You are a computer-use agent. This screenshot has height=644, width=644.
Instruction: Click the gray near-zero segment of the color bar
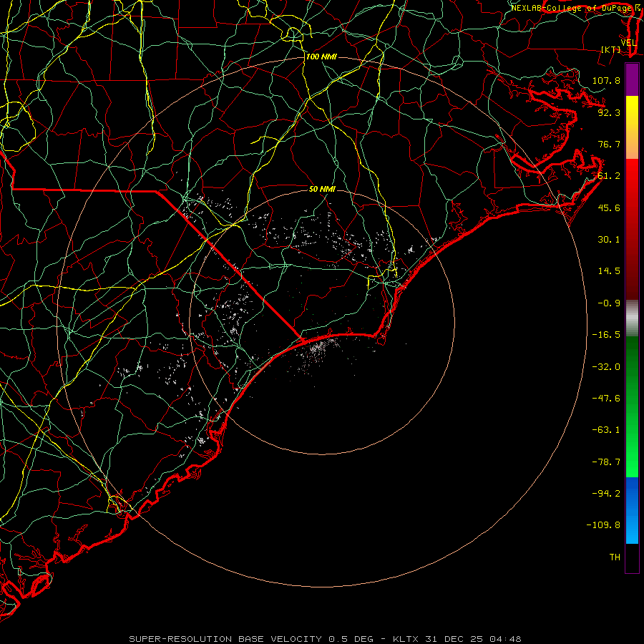click(632, 318)
